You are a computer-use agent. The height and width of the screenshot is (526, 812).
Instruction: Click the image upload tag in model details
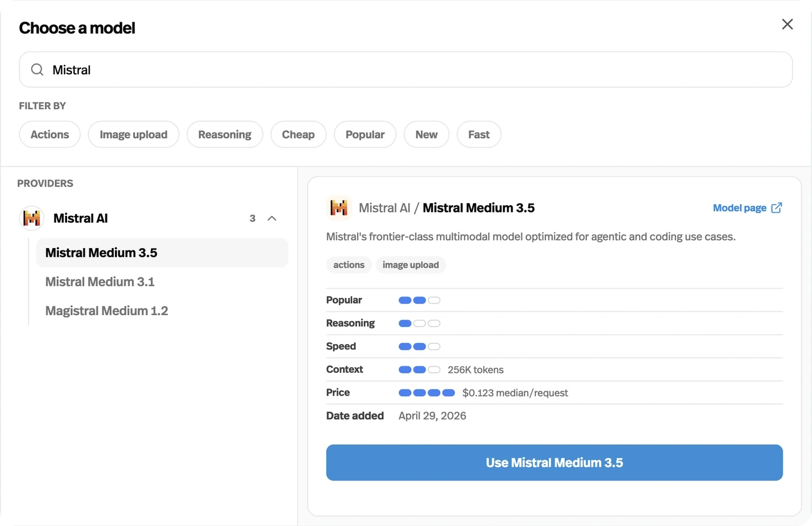[x=410, y=265]
